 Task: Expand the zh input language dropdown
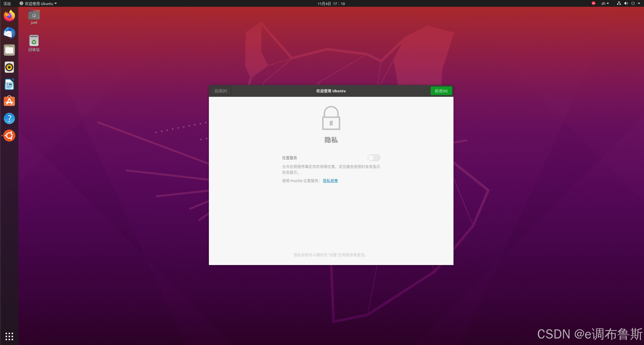click(605, 4)
